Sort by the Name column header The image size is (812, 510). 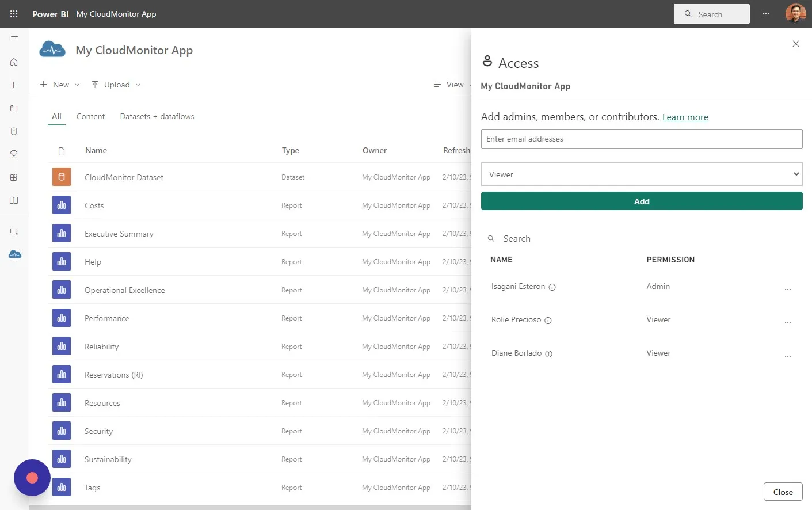coord(96,150)
